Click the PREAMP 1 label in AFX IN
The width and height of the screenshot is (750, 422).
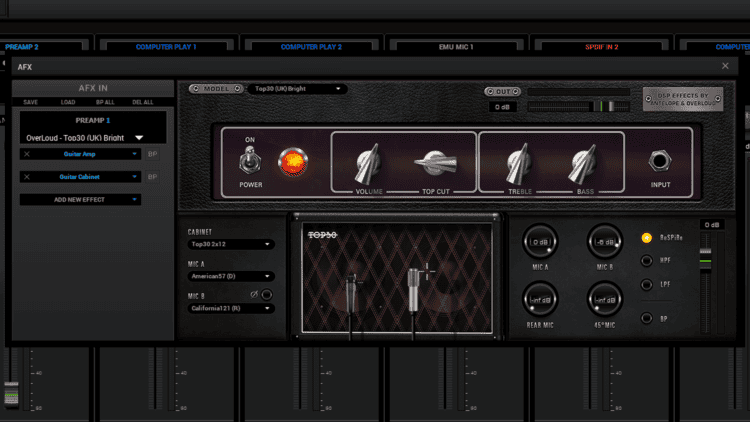click(93, 121)
